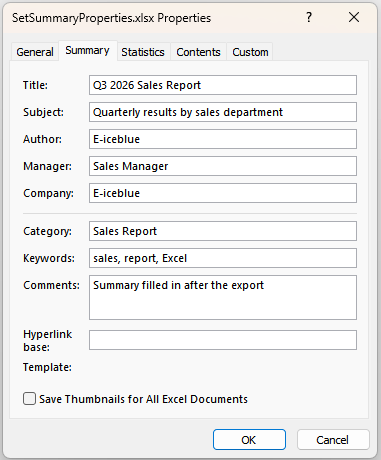Go to the Contents tab
381x460 pixels.
coord(198,52)
